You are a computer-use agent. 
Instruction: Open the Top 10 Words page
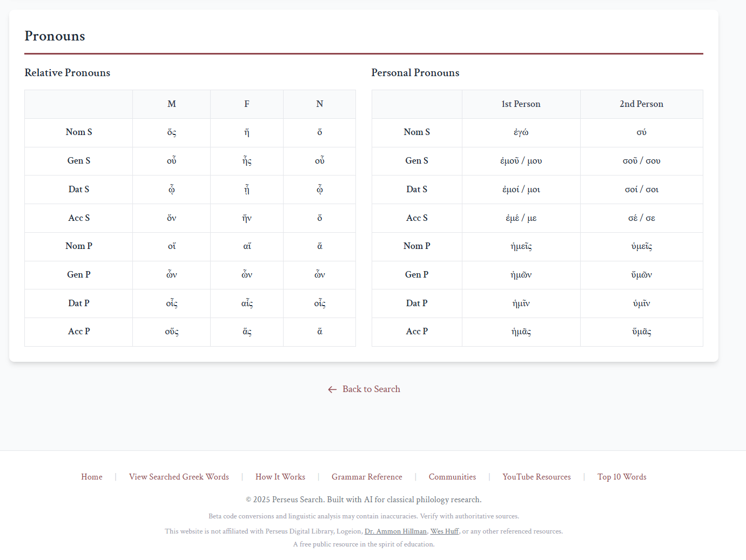pyautogui.click(x=622, y=477)
